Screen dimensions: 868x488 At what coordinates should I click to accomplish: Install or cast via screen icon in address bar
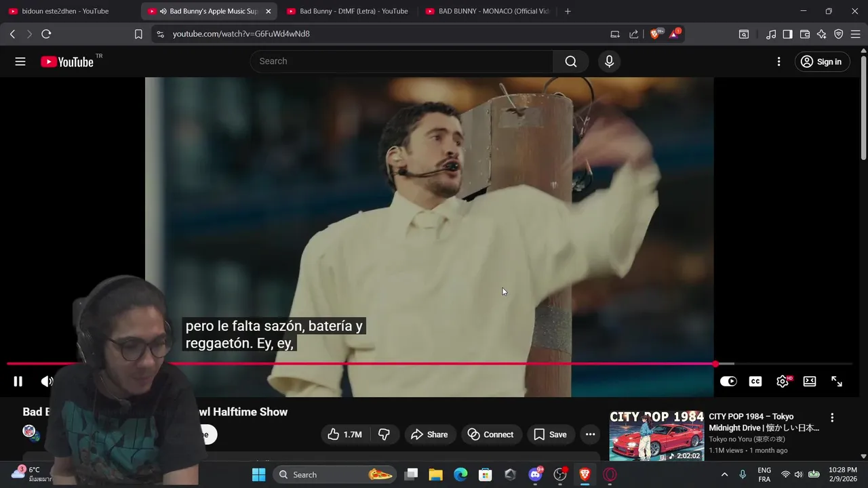615,34
